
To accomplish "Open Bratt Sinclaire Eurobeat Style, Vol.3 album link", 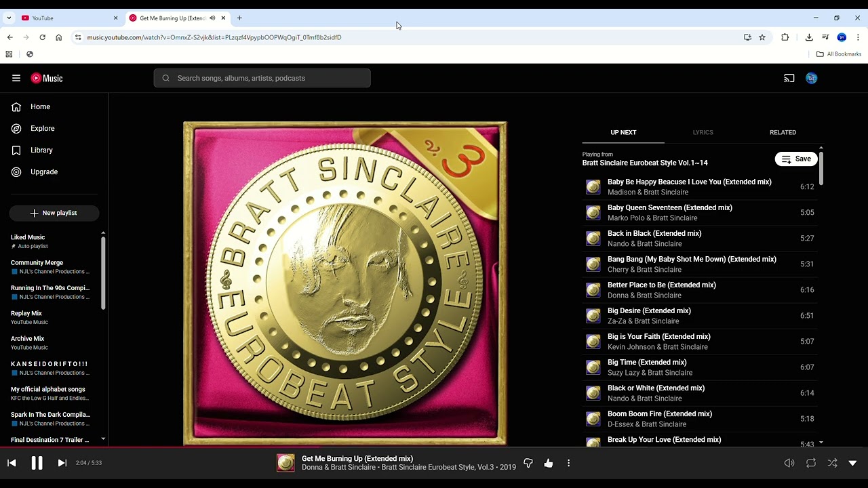I will (x=438, y=467).
